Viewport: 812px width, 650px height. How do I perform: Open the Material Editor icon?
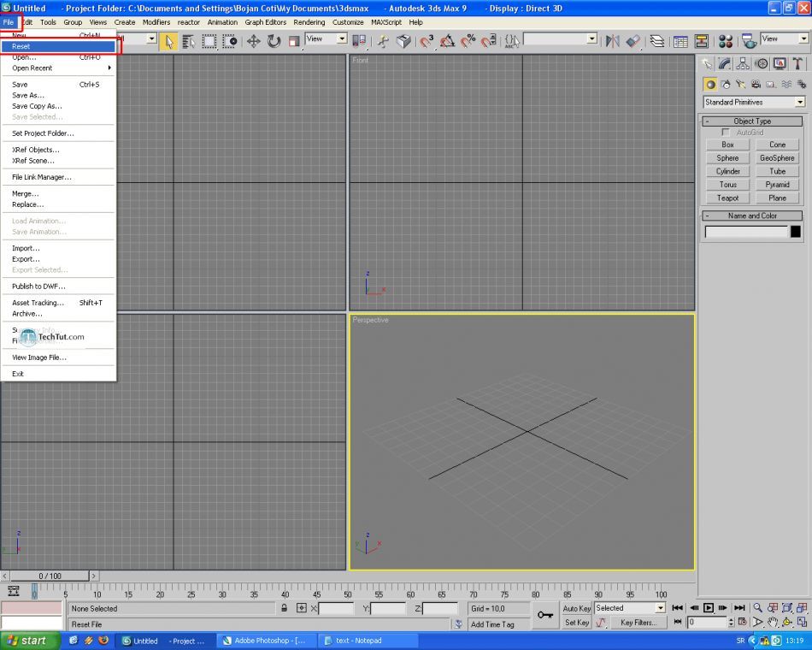point(726,41)
